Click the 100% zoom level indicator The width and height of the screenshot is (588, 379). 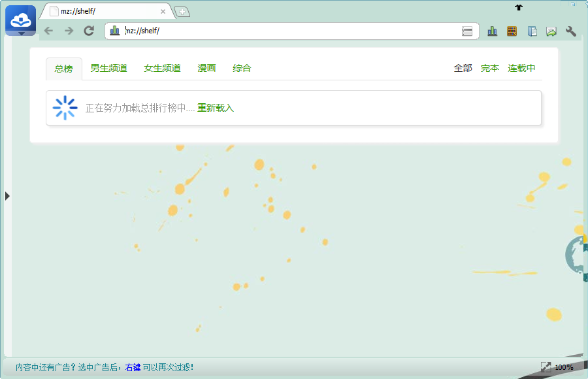coord(564,367)
